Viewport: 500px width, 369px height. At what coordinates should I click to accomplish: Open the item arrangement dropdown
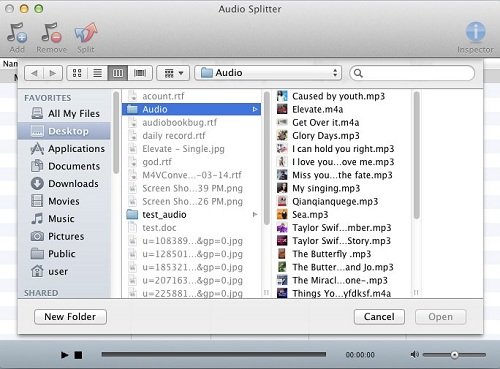(173, 73)
